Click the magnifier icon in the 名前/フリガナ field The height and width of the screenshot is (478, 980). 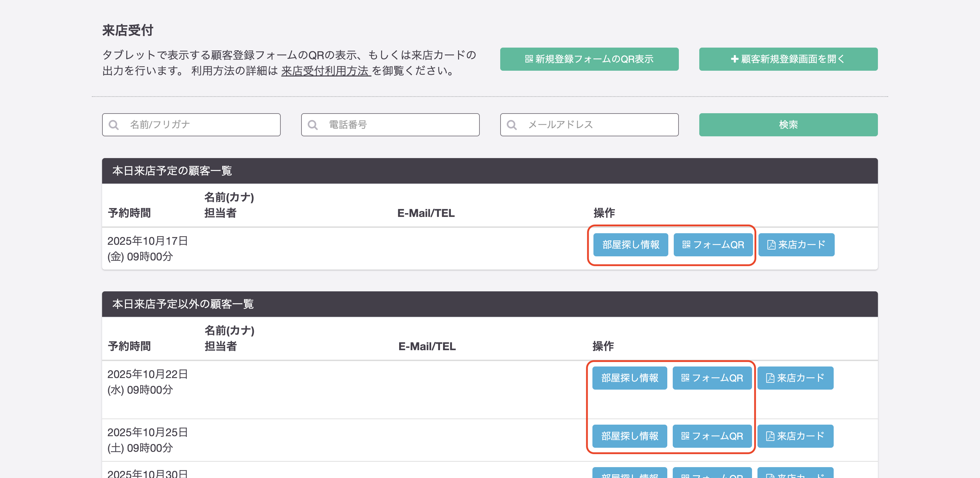tap(114, 125)
